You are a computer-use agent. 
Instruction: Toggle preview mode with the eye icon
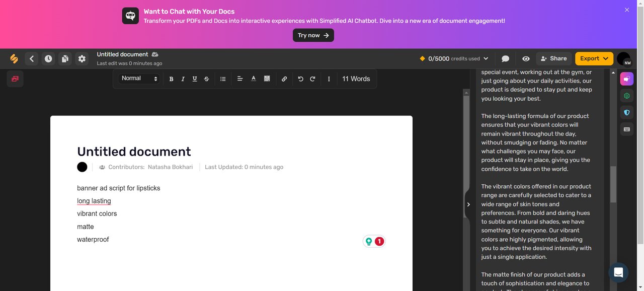(x=526, y=59)
